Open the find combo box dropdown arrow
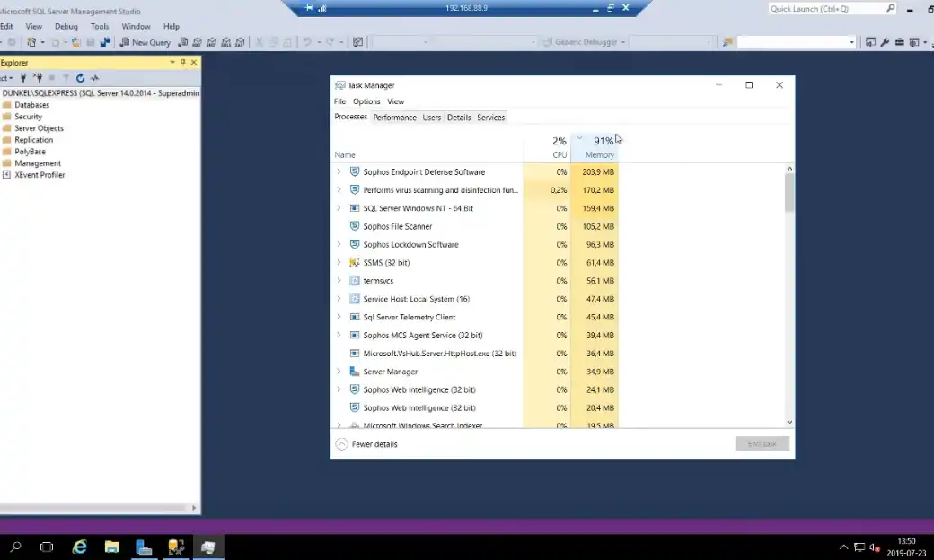The image size is (934, 560). [851, 42]
